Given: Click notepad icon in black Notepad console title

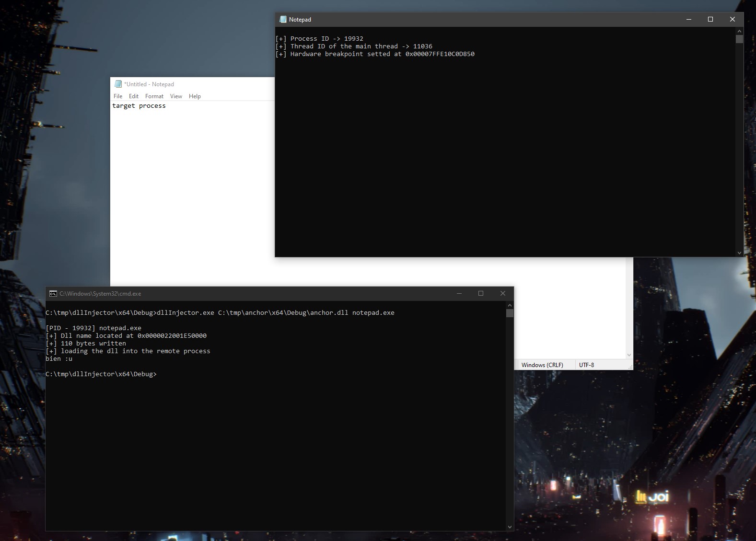Looking at the screenshot, I should click(283, 19).
